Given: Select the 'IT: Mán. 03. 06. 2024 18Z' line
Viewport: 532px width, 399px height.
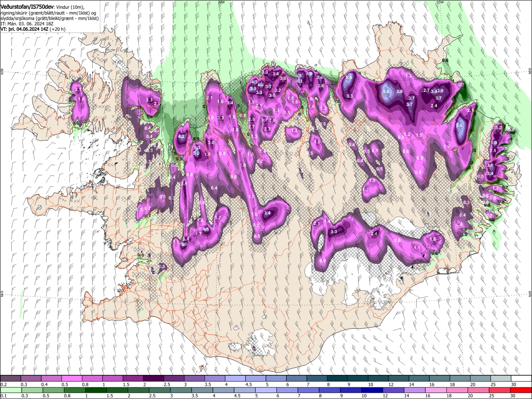Looking at the screenshot, I should pyautogui.click(x=27, y=24).
